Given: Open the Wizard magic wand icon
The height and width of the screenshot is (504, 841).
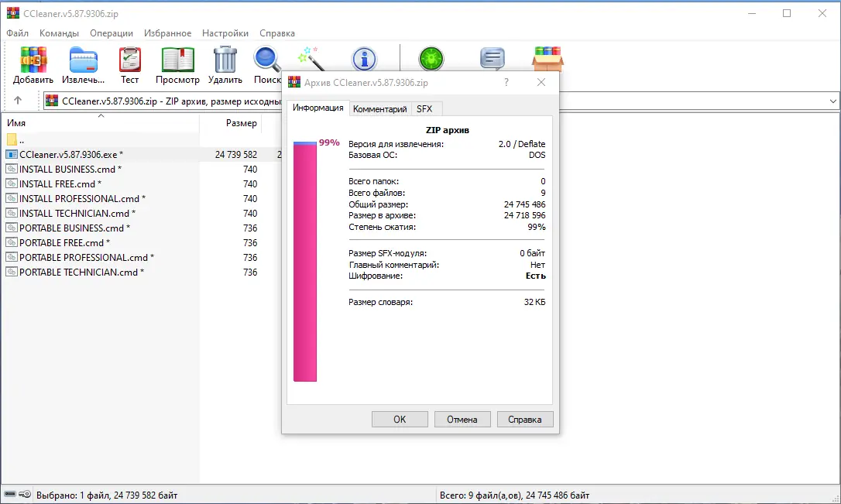Looking at the screenshot, I should 311,58.
